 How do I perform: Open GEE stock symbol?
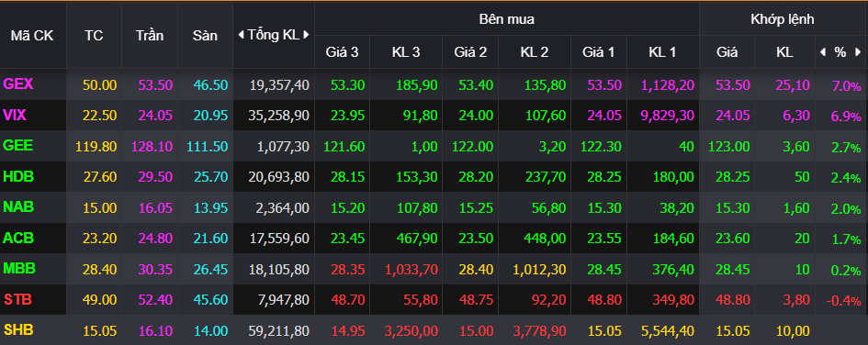point(18,145)
